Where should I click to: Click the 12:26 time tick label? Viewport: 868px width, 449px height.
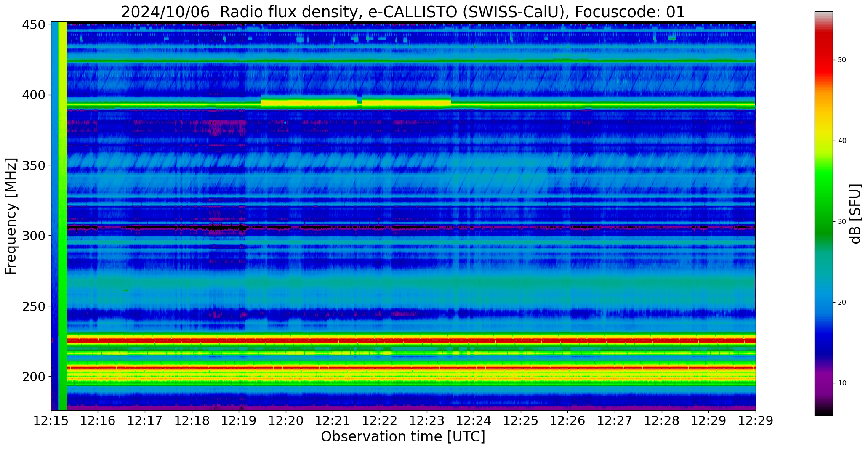[x=567, y=420]
